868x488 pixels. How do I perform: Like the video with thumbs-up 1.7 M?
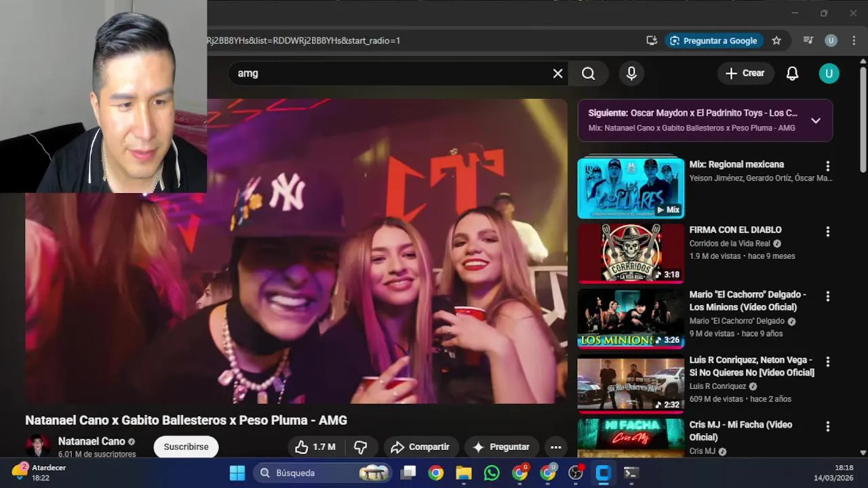315,447
